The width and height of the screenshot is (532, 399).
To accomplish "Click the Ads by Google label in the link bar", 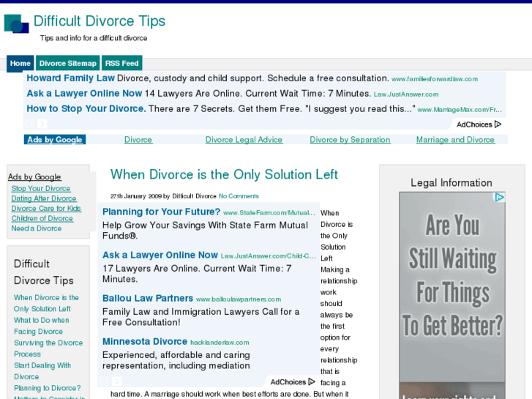I will 55,140.
